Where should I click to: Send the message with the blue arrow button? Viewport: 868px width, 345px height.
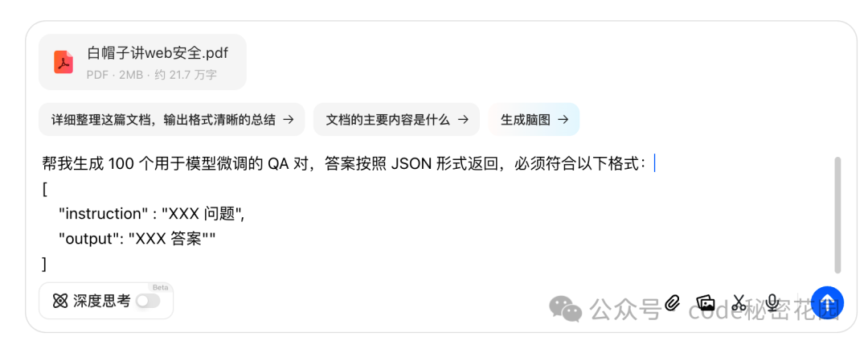[828, 302]
